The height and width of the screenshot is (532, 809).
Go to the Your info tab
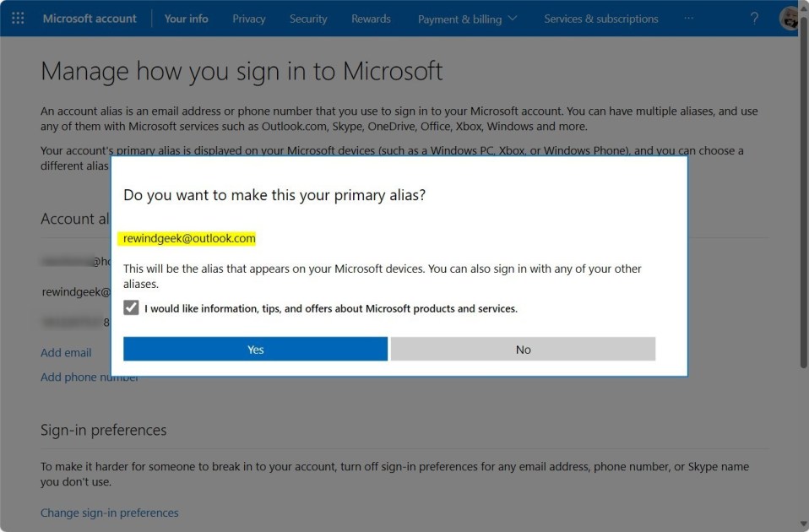click(x=186, y=19)
